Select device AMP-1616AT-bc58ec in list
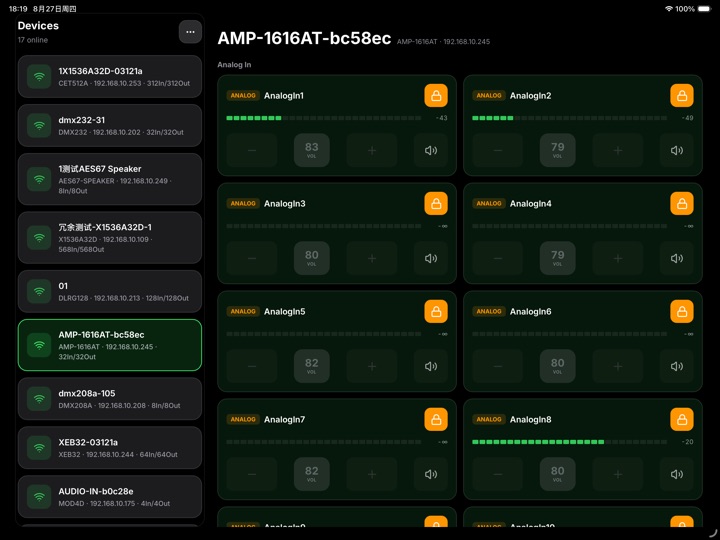The height and width of the screenshot is (540, 720). (x=110, y=345)
